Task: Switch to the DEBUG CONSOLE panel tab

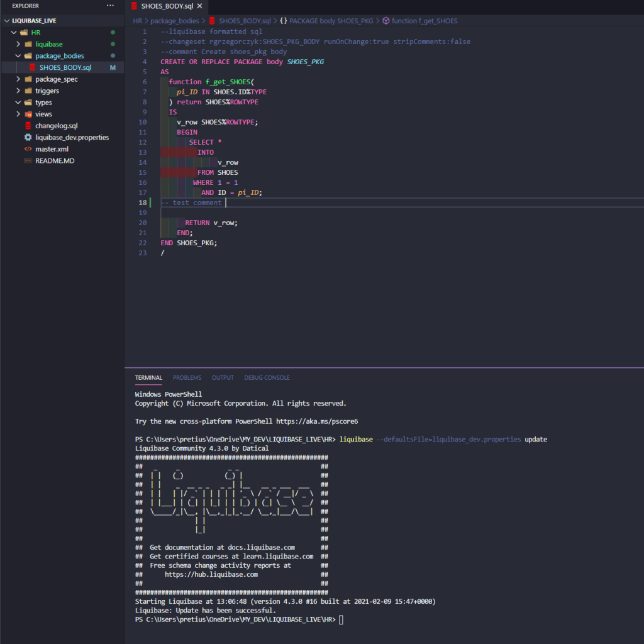Action: point(267,377)
